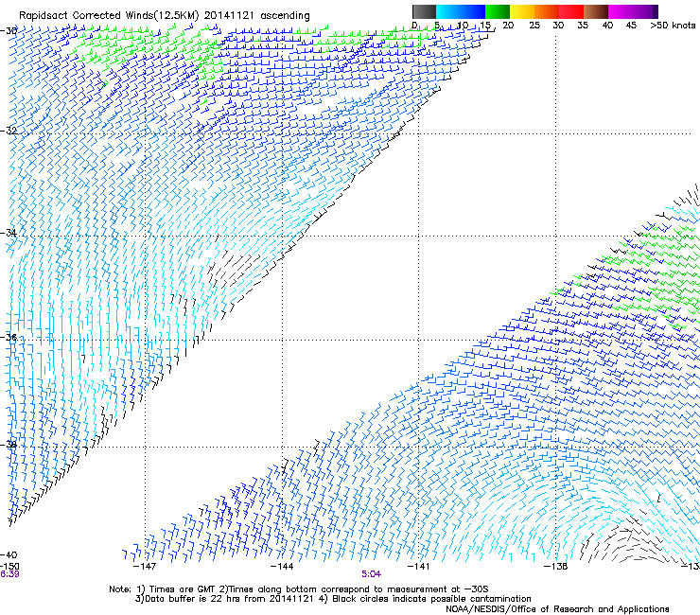This screenshot has width=700, height=615.
Task: Select the '-147' longitude axis label
Action: click(145, 567)
